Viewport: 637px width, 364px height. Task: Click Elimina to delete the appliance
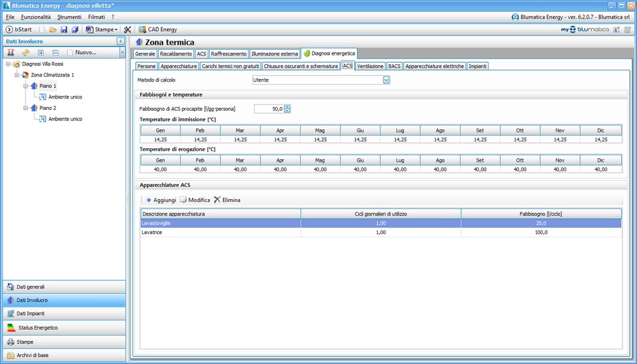pos(227,200)
